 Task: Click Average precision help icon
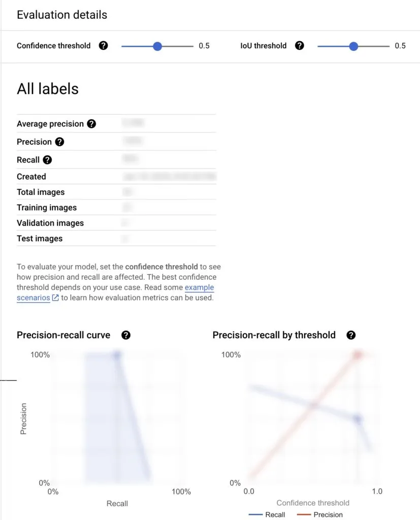pos(91,124)
